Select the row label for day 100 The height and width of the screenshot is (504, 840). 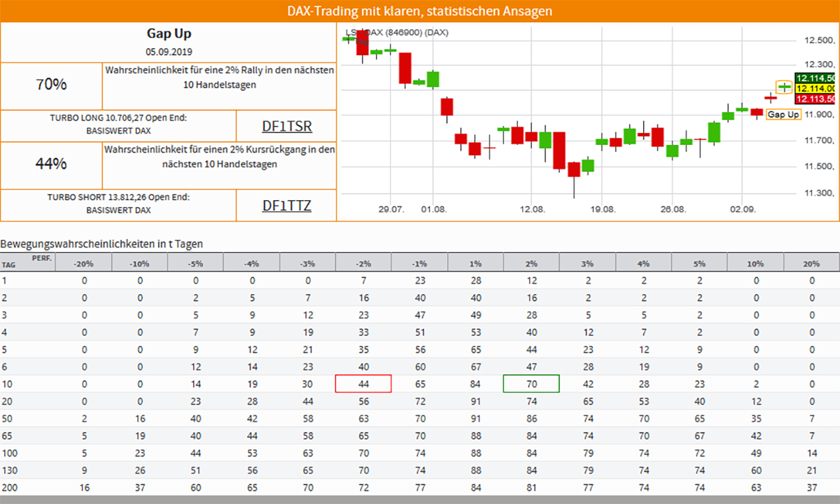click(8, 453)
